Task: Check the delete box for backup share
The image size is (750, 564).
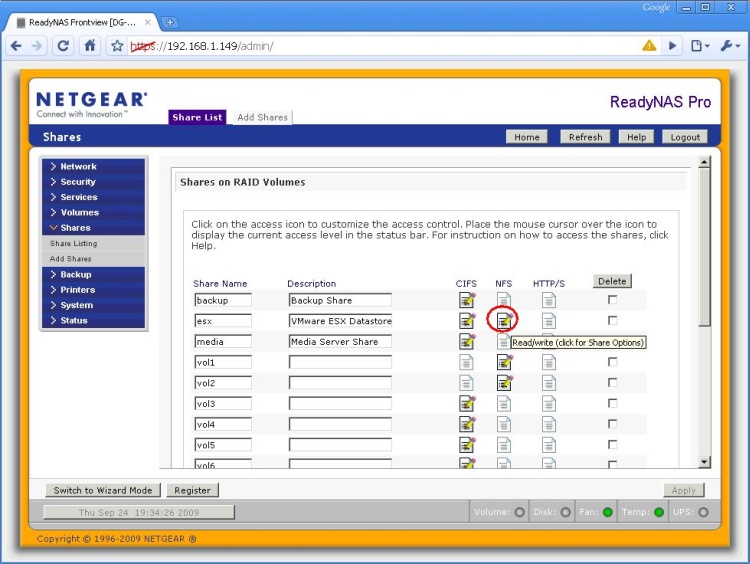Action: click(612, 299)
